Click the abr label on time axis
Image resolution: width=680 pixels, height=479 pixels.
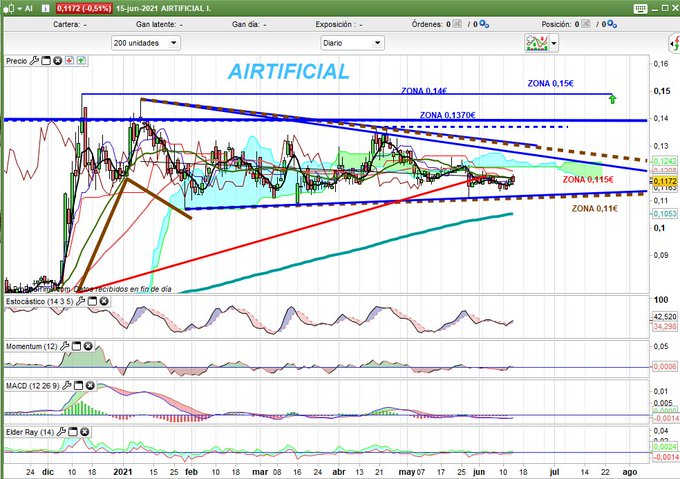click(339, 472)
